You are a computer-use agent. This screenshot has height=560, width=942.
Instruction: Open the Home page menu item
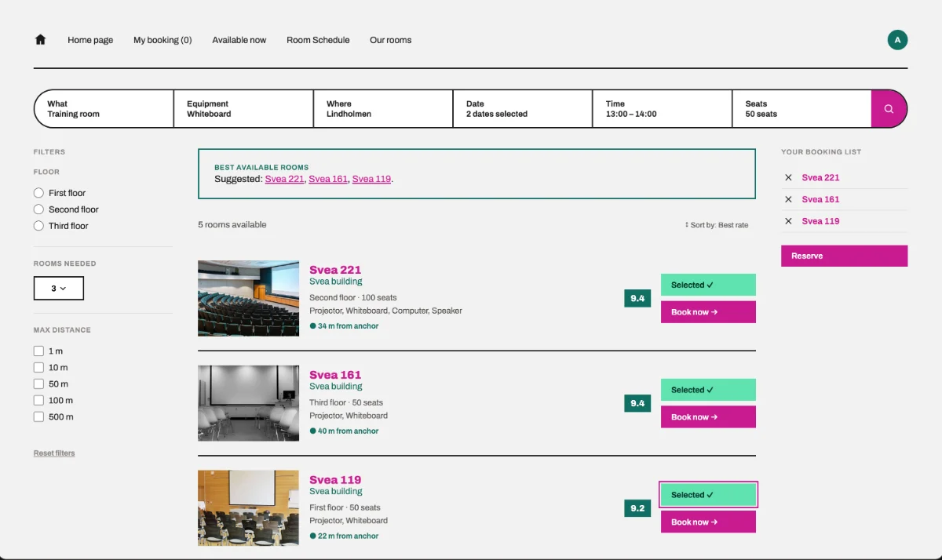tap(90, 40)
